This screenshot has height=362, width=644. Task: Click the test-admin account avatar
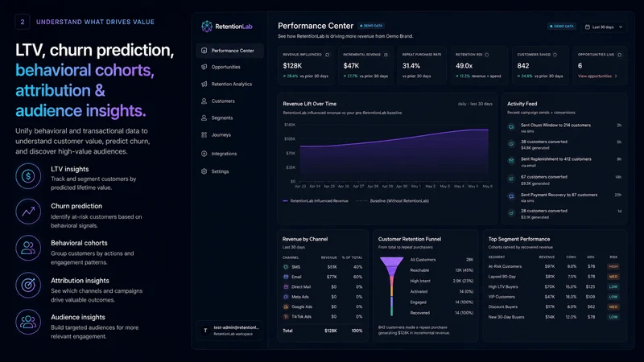click(205, 331)
